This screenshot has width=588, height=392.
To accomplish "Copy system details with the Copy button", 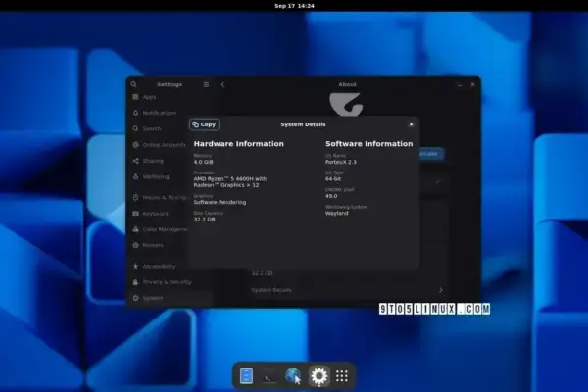I will (205, 124).
